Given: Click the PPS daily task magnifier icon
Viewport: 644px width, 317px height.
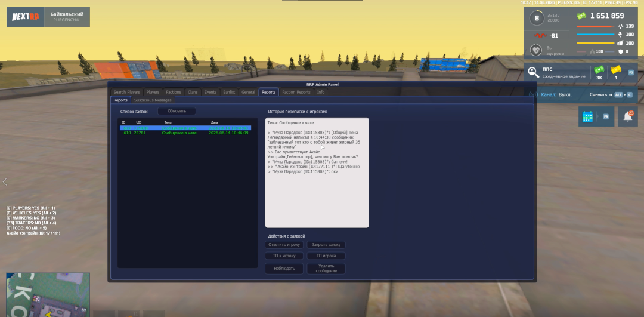Looking at the screenshot, I should click(534, 72).
